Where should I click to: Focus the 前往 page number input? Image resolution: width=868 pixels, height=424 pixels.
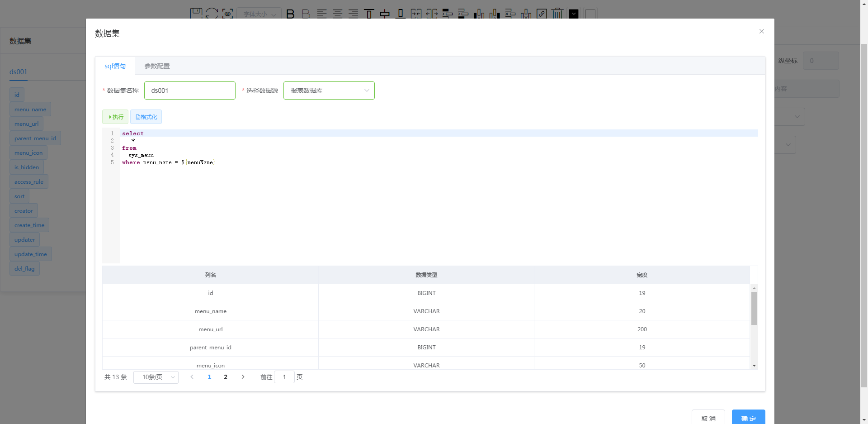[x=284, y=377]
